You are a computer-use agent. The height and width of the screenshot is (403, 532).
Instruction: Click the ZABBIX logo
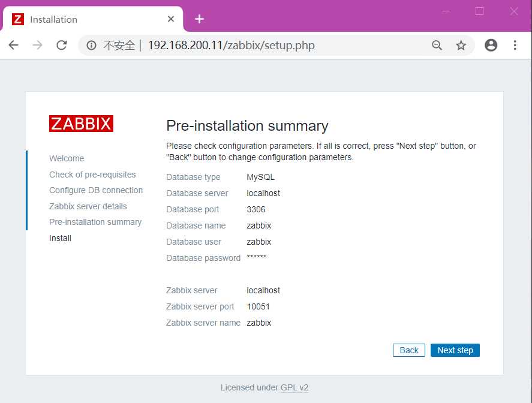click(81, 124)
